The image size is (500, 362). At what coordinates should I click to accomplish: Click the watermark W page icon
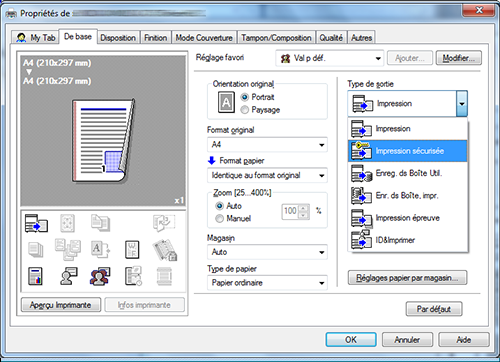[132, 250]
